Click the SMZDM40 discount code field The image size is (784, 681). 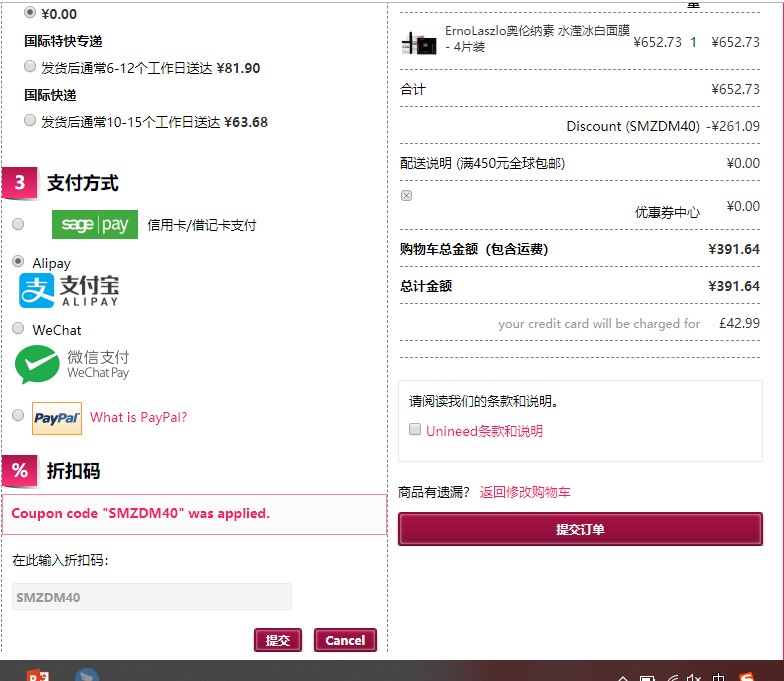point(152,596)
